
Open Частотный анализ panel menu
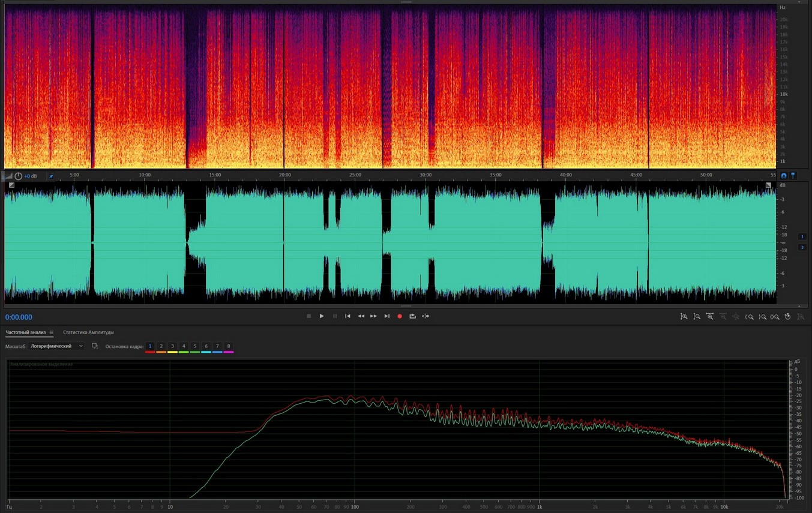coord(52,332)
